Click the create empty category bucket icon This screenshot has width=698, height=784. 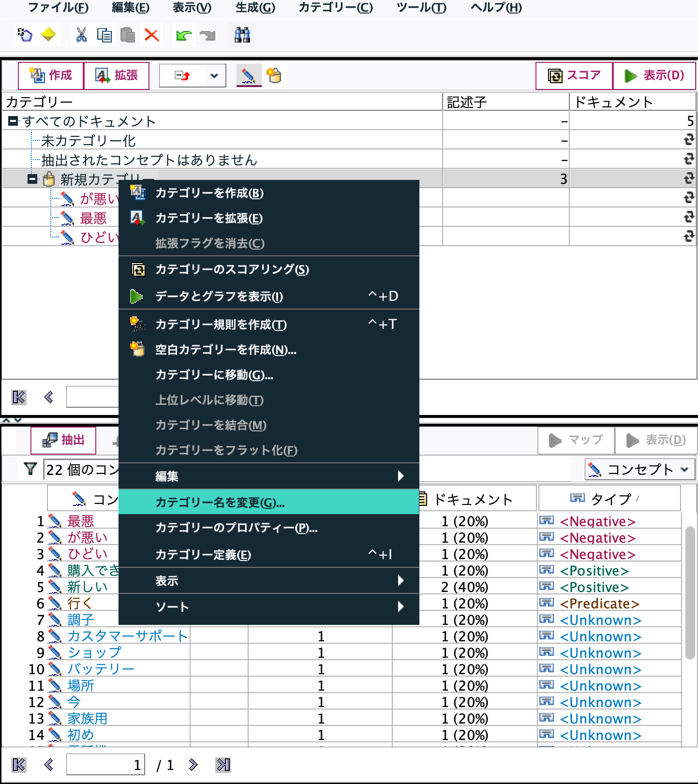tap(274, 75)
